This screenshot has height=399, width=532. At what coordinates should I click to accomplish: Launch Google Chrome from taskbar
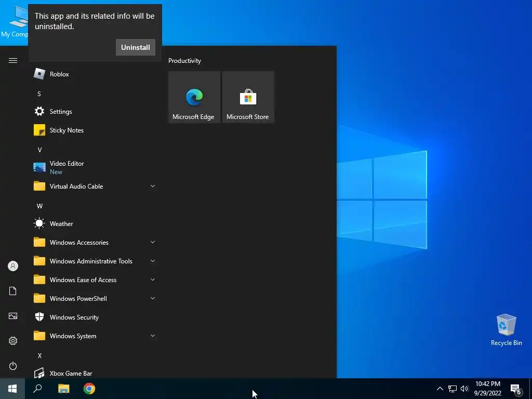(x=89, y=389)
